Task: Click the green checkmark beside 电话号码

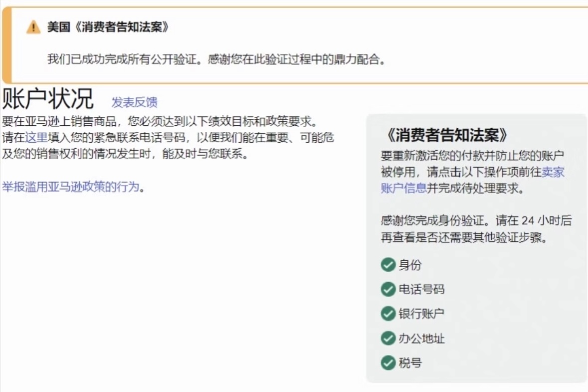Action: [x=388, y=289]
